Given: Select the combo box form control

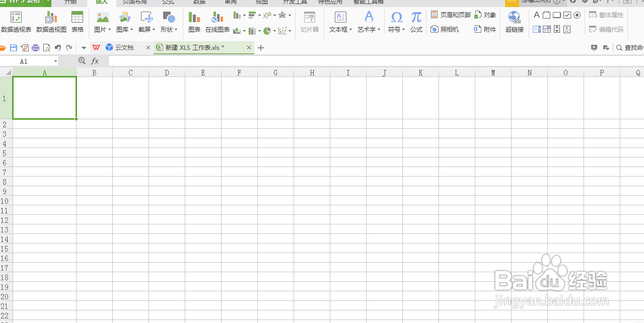Looking at the screenshot, I should (546, 30).
